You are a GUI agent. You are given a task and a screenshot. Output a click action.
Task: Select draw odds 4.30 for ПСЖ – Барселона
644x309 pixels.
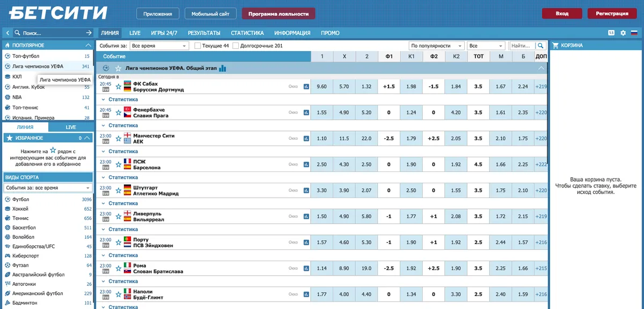[x=345, y=164]
